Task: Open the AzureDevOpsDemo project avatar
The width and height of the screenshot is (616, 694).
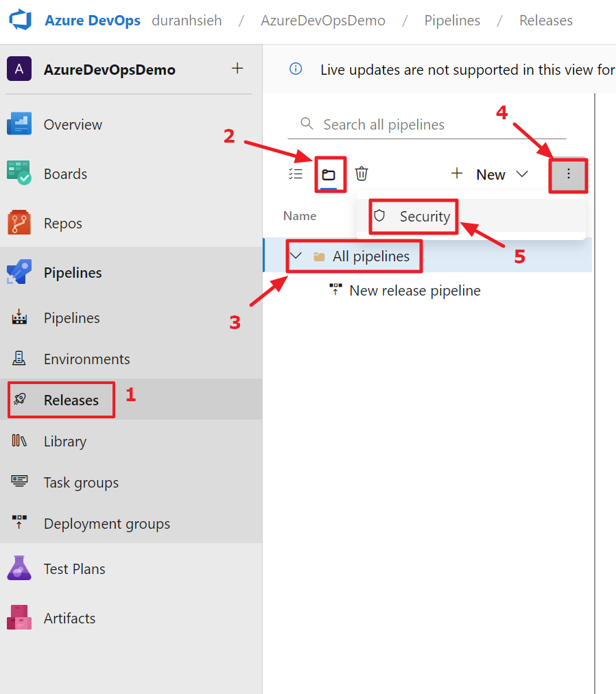Action: point(19,69)
